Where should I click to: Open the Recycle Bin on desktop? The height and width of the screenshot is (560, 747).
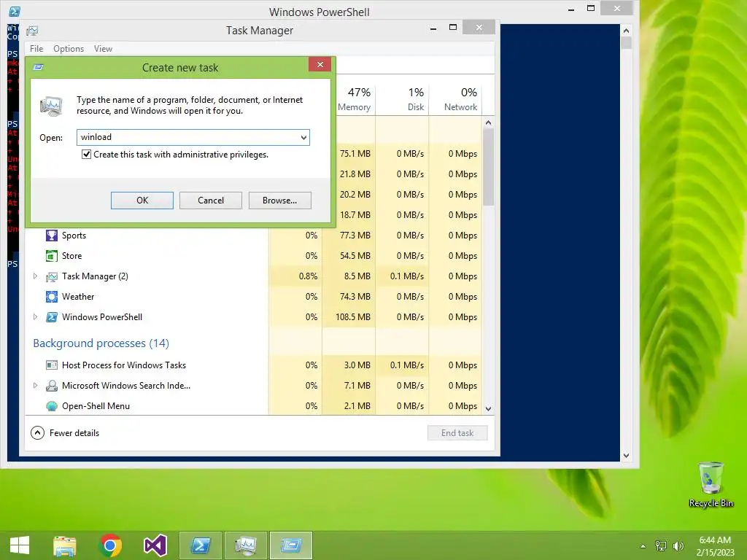point(711,484)
